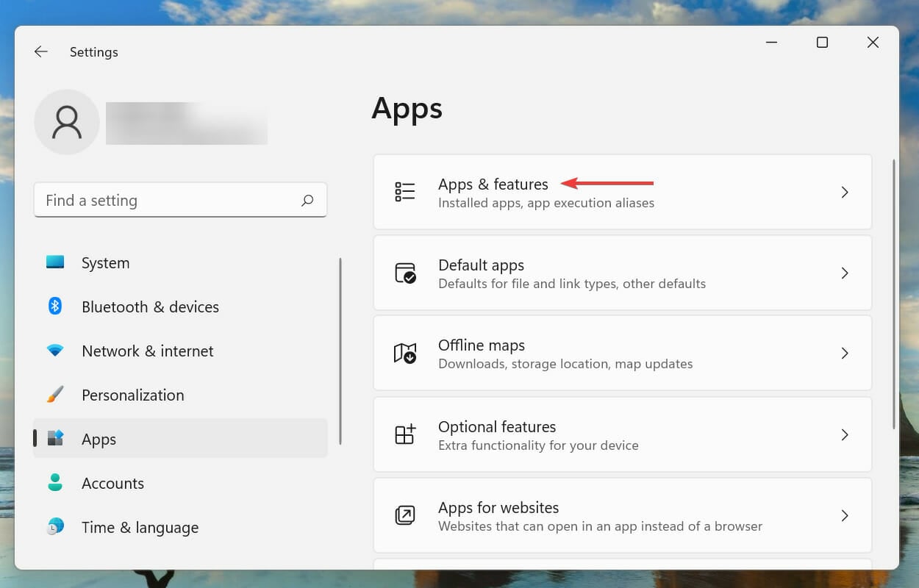Open the user profile avatar

pos(67,122)
